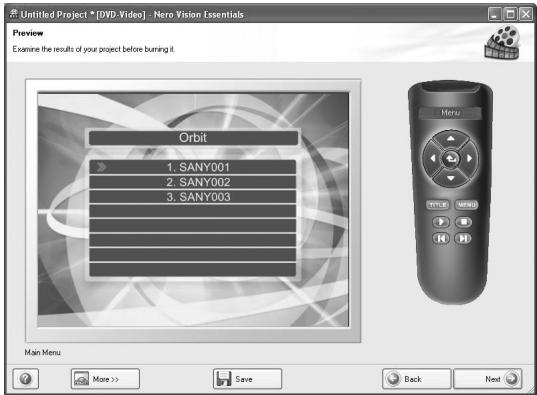Click the Orbit menu title
Viewport: 537px width, 395px height.
[x=193, y=138]
